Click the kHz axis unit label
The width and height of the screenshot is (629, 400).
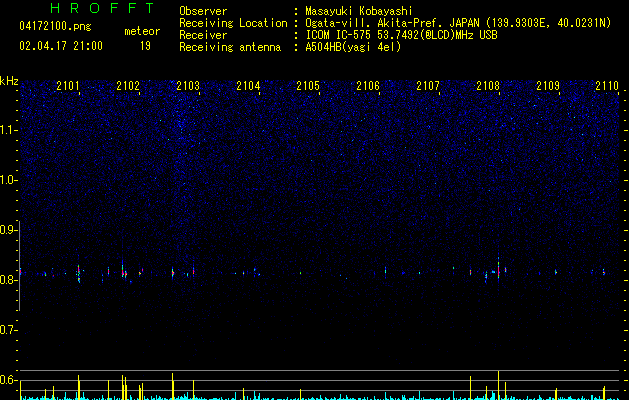pos(9,81)
